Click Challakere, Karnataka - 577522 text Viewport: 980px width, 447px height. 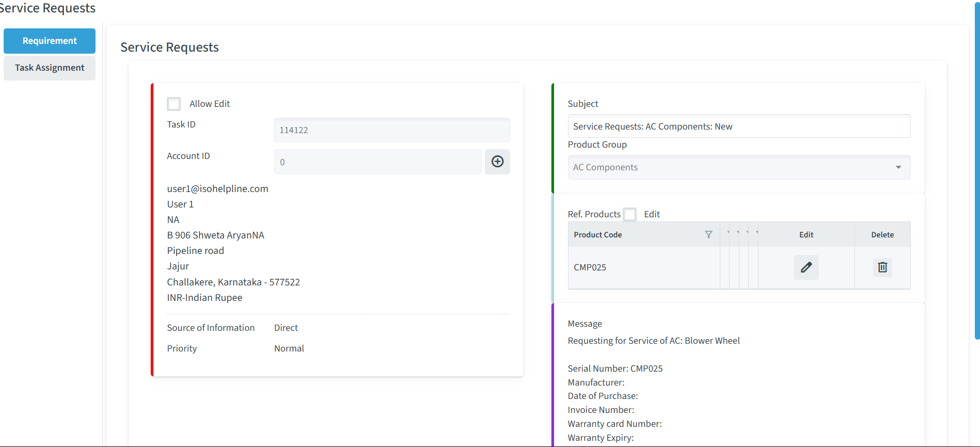point(233,282)
